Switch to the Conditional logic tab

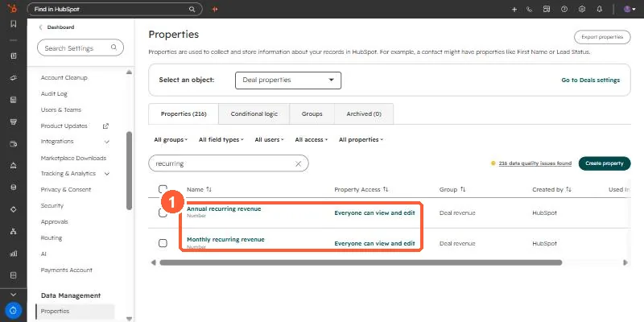coord(254,114)
